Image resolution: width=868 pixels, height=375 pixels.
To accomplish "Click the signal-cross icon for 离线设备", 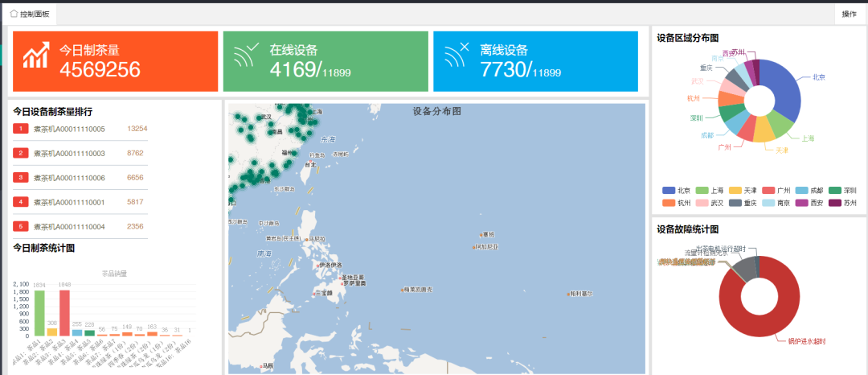I will pyautogui.click(x=457, y=55).
